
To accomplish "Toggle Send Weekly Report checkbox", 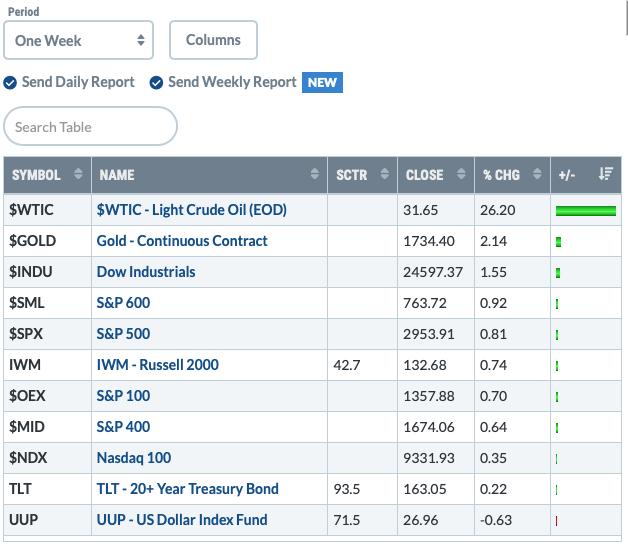I will [x=156, y=83].
